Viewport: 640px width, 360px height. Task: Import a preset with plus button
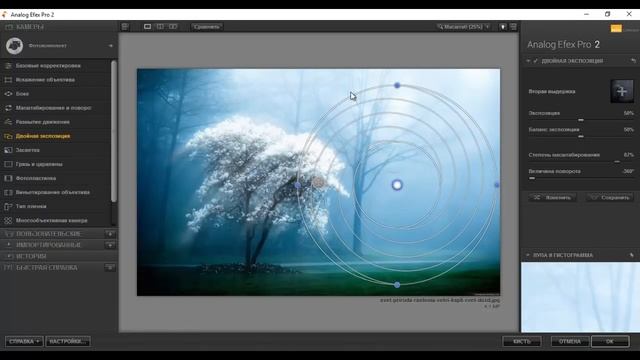pyautogui.click(x=110, y=245)
